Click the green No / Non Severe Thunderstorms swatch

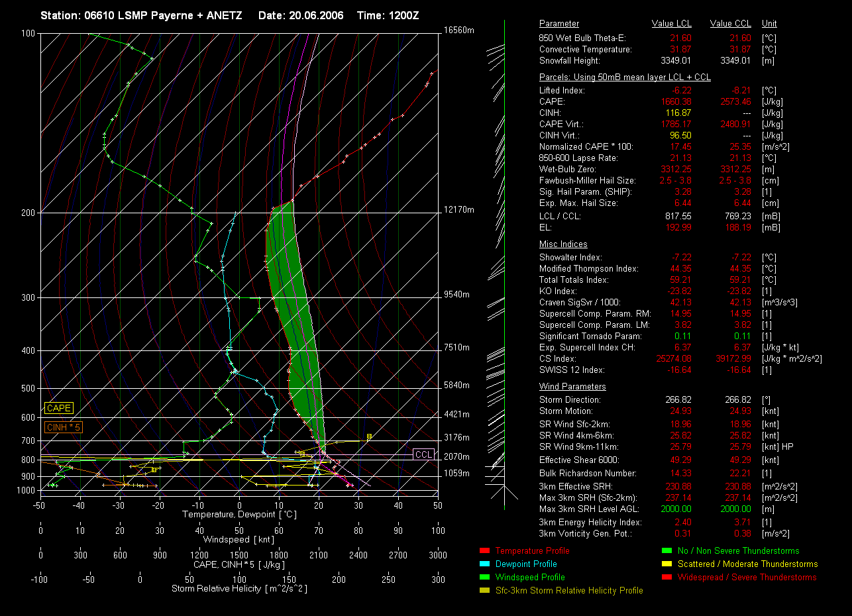tap(666, 550)
